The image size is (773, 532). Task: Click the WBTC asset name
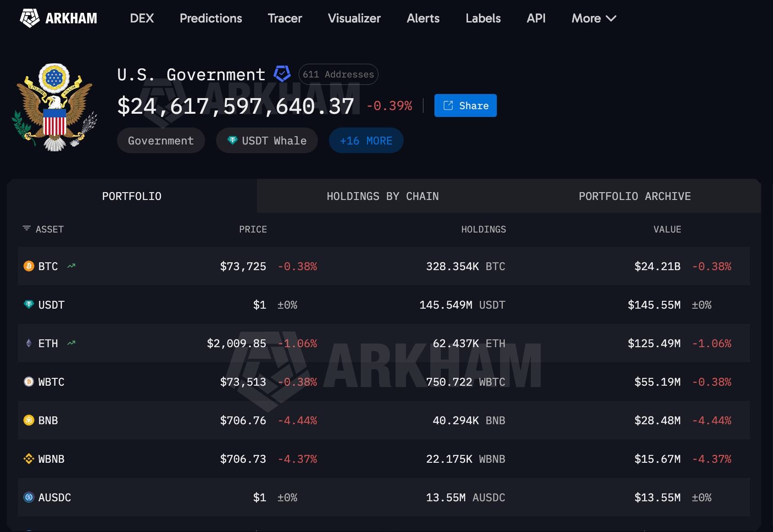(51, 382)
